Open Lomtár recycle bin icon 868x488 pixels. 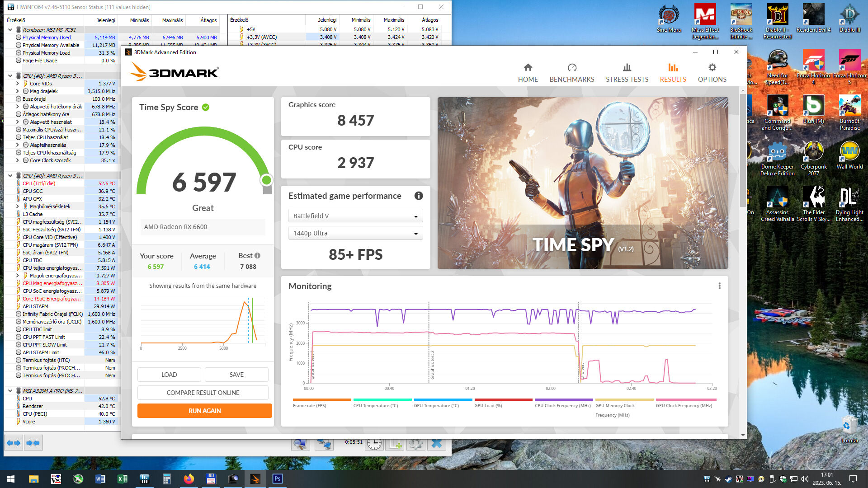849,429
